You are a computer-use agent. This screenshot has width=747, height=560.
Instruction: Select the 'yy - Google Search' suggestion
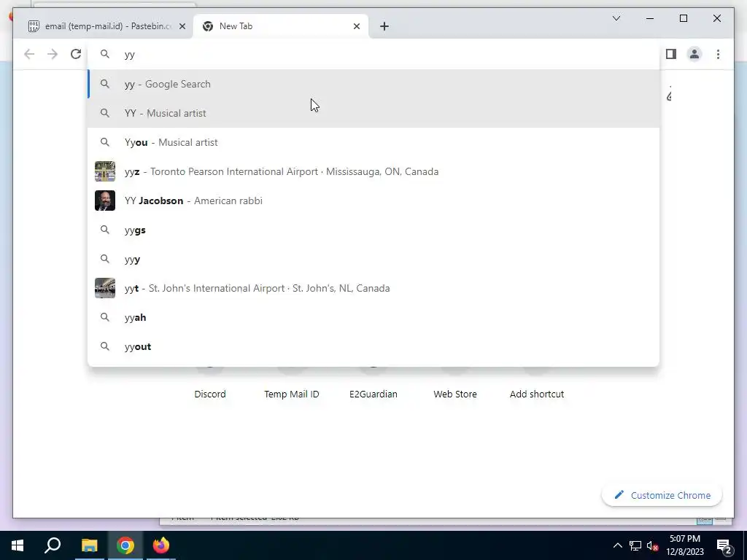click(373, 84)
